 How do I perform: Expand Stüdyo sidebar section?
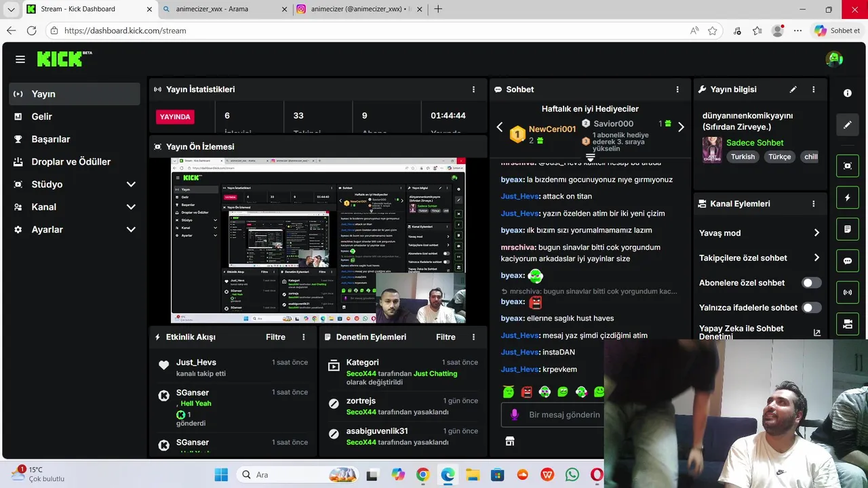pos(131,184)
